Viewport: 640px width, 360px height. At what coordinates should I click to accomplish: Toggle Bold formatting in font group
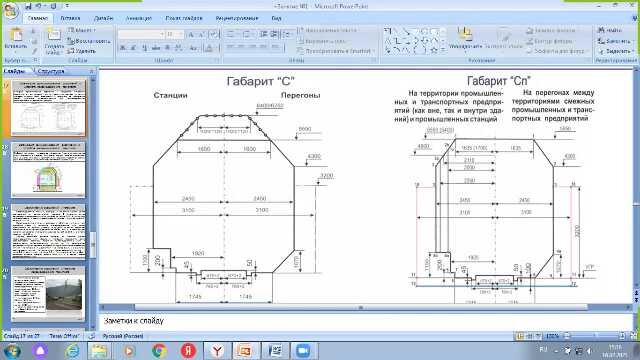coord(123,48)
